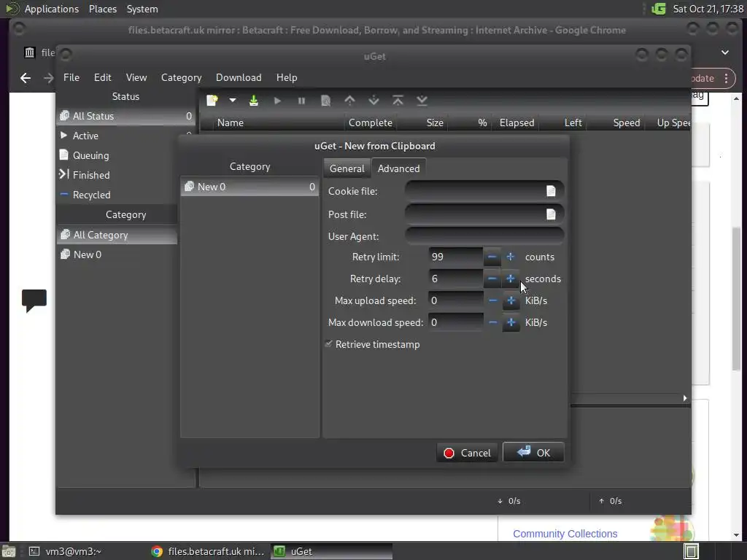Click the Retry delay value field

[x=455, y=279]
